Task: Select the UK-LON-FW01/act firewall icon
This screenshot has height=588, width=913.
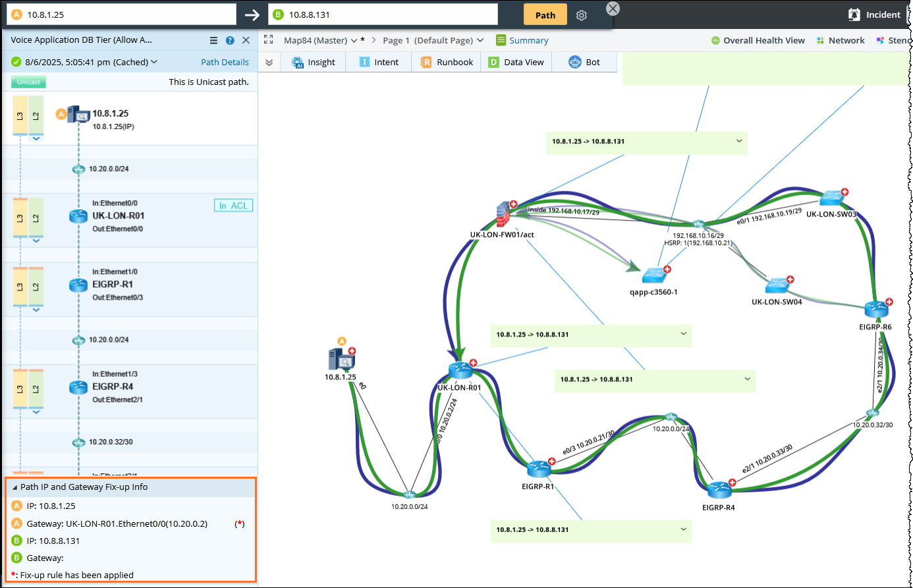Action: pos(504,215)
